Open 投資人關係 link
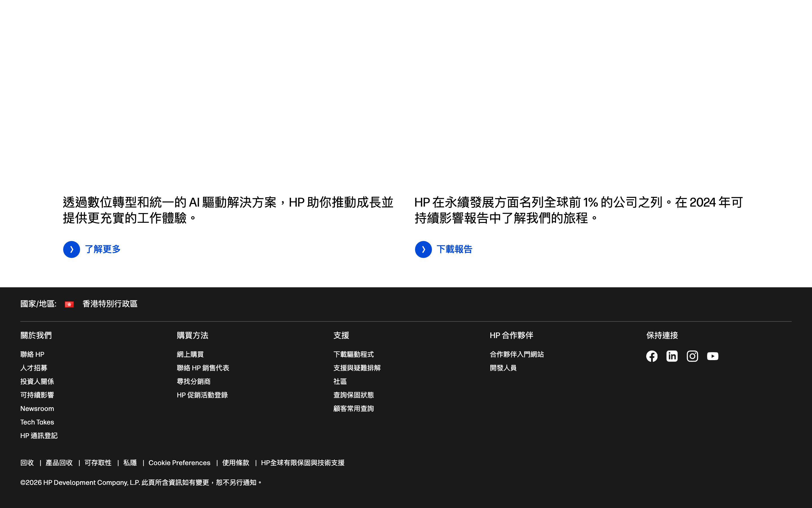 [x=37, y=381]
